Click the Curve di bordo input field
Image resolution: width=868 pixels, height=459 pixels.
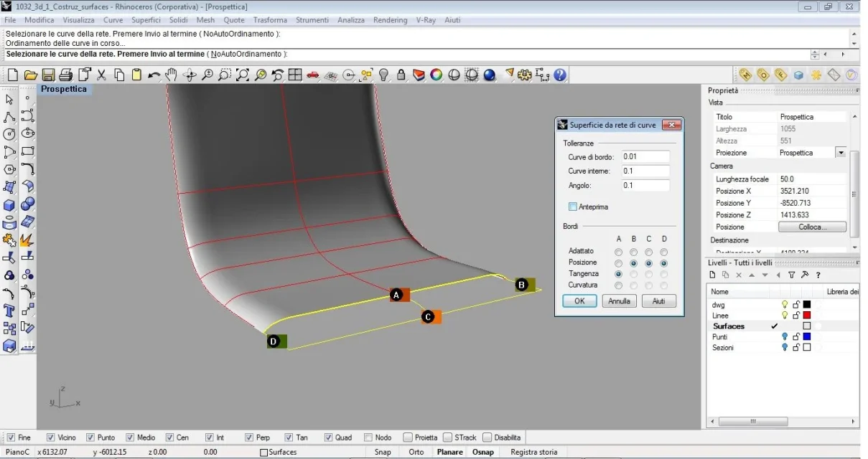point(645,157)
